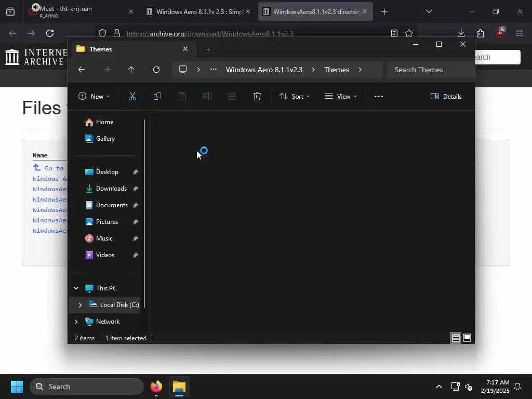
Task: Open the collapsed breadcrumb ellipsis in address bar
Action: (x=214, y=69)
